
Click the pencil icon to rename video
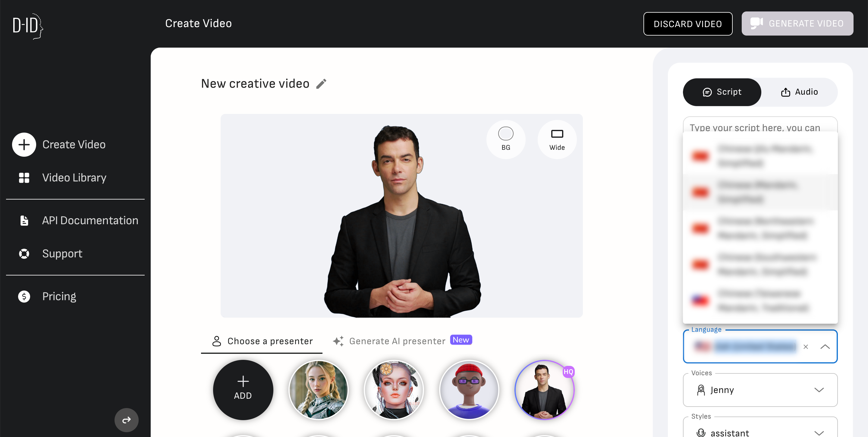pyautogui.click(x=321, y=84)
